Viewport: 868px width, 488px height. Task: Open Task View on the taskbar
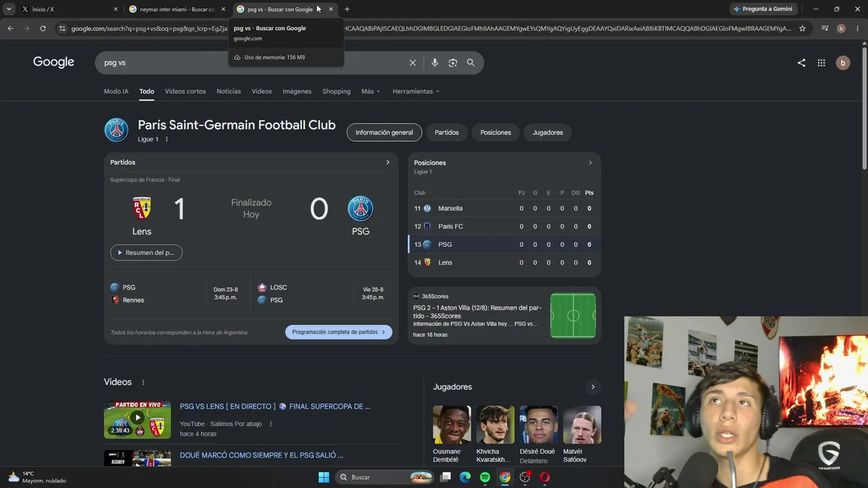coord(446,477)
